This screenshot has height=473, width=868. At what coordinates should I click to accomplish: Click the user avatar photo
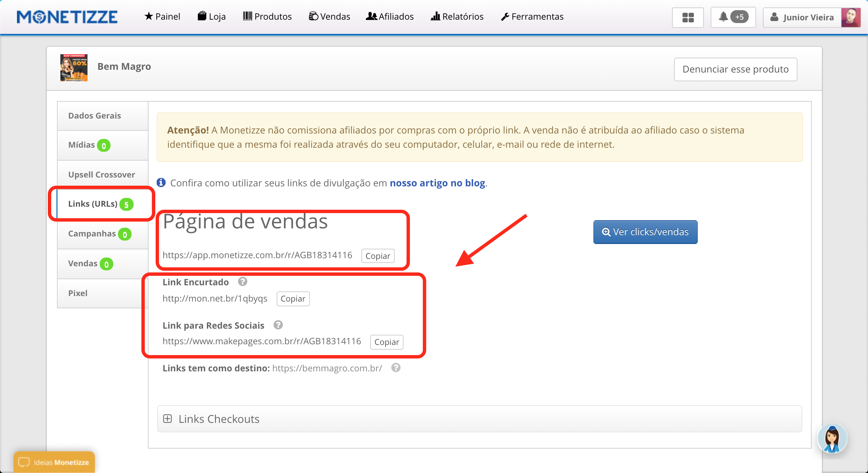coord(851,17)
